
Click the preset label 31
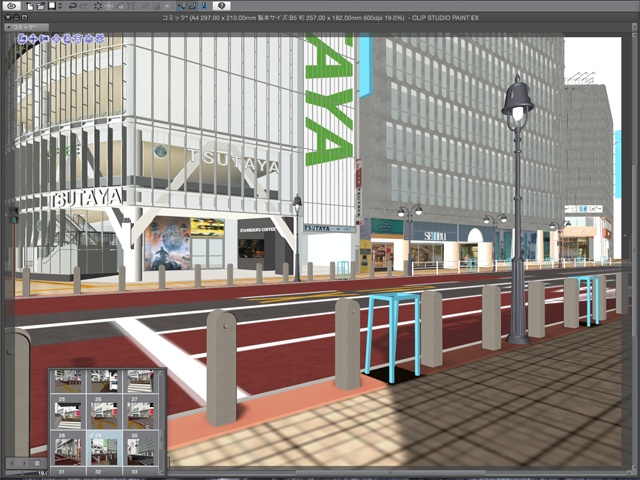[x=62, y=471]
